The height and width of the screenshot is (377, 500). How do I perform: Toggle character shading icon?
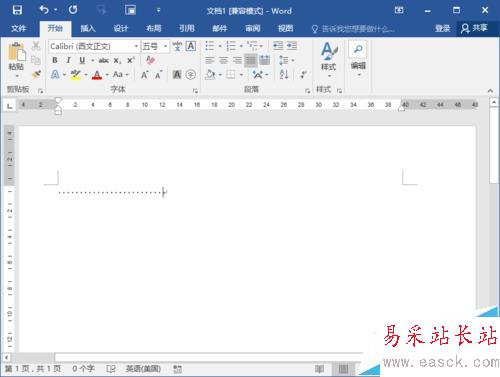[x=177, y=74]
